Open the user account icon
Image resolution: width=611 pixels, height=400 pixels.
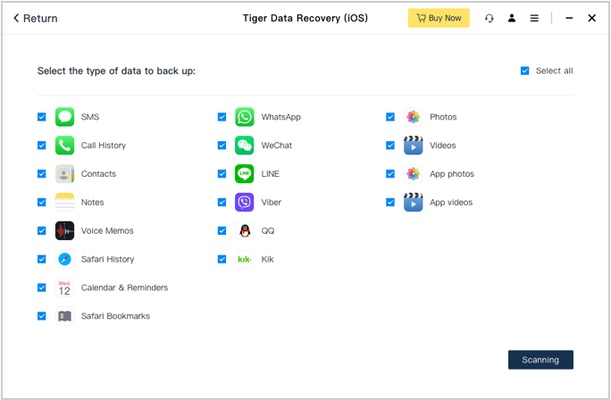(512, 18)
